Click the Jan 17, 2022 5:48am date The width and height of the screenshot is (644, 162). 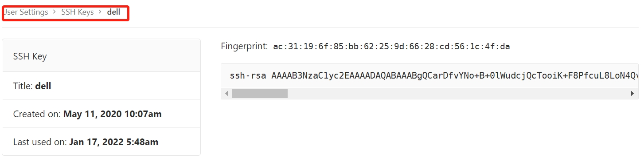pos(114,142)
